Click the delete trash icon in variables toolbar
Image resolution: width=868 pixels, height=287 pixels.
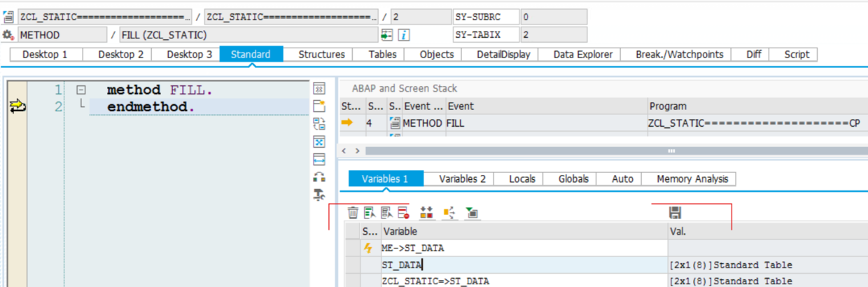[353, 213]
